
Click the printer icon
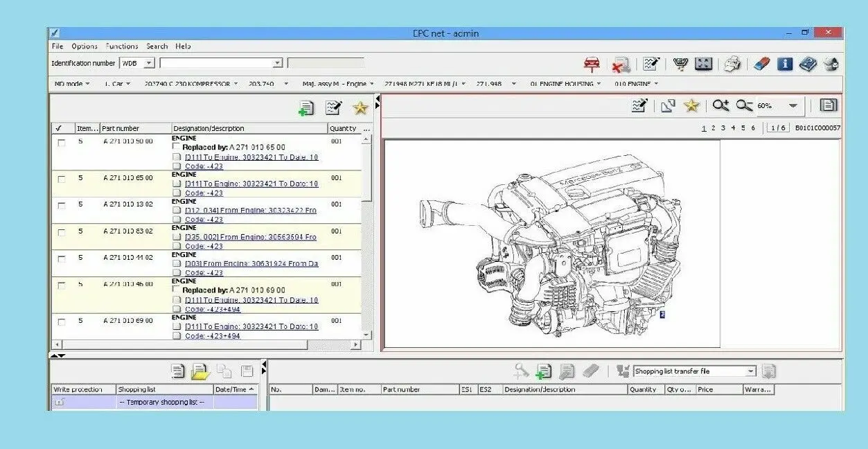click(x=732, y=64)
